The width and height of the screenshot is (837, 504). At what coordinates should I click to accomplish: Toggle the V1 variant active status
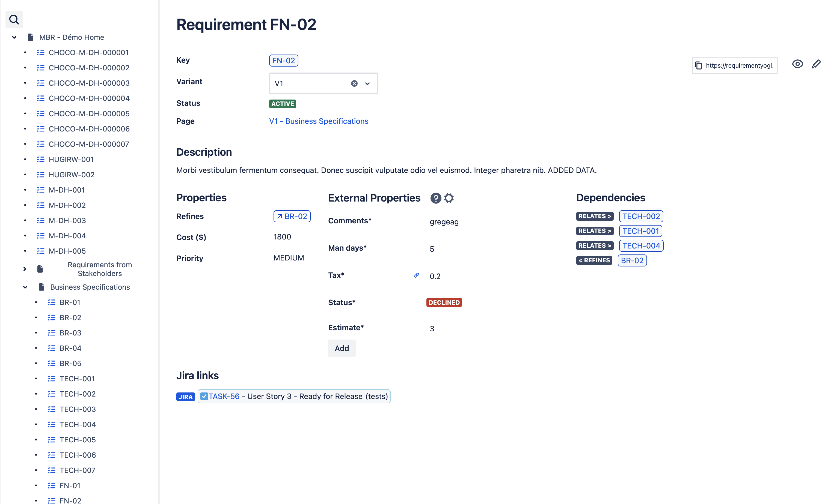282,103
